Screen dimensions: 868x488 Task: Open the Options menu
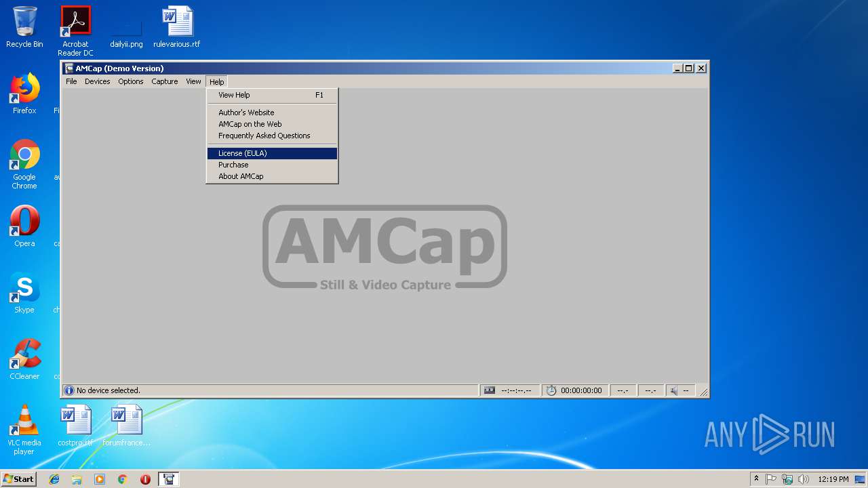tap(131, 81)
